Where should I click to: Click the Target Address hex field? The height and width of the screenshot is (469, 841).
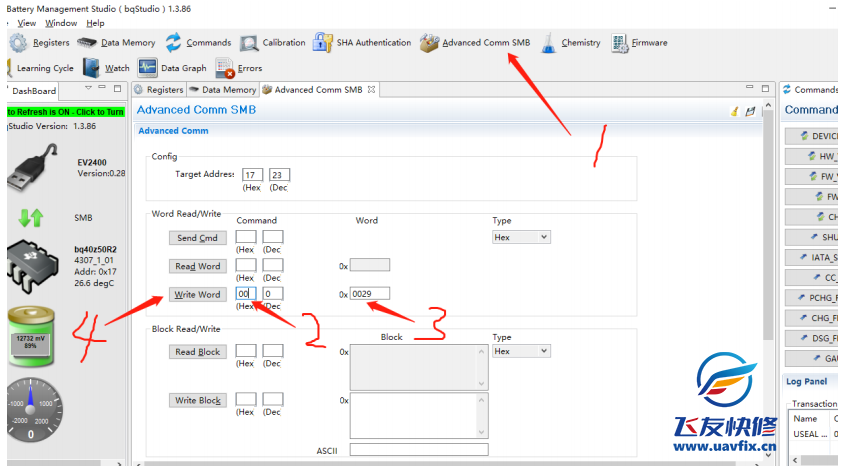click(x=251, y=175)
